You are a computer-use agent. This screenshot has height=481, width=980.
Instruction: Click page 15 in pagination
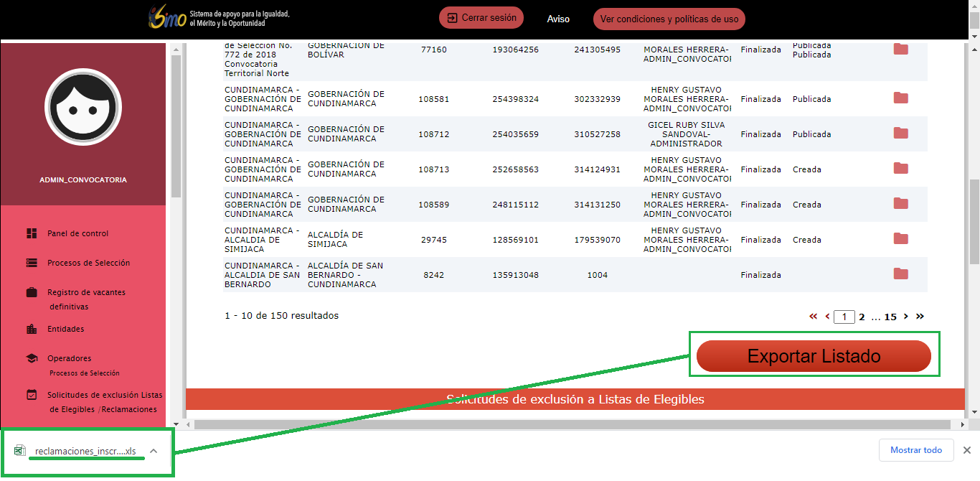click(890, 317)
